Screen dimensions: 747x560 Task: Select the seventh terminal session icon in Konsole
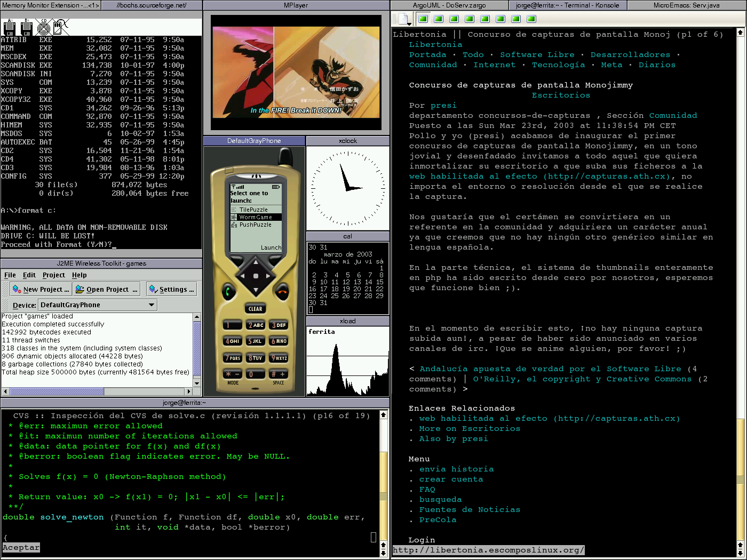click(516, 19)
